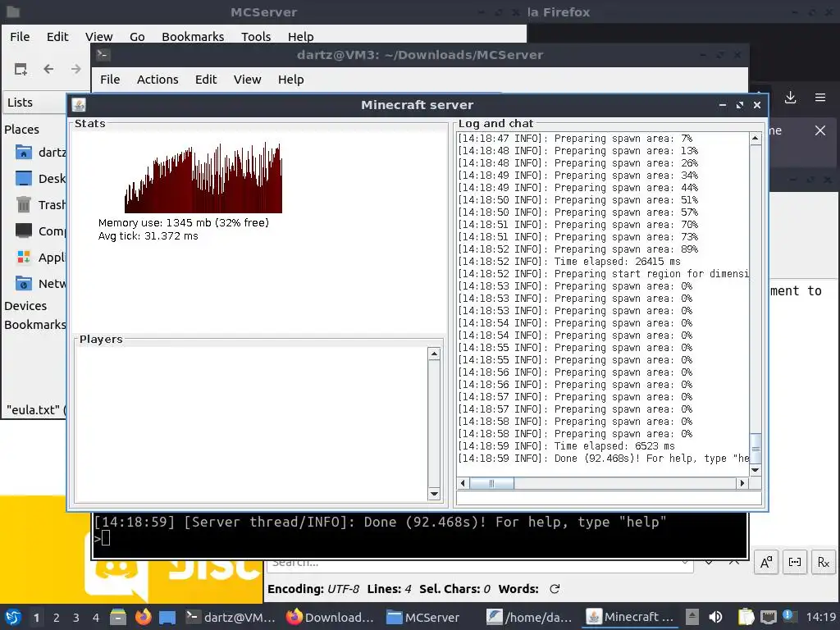The height and width of the screenshot is (630, 840).
Task: Click the Devices section in Places sidebar
Action: tap(25, 306)
